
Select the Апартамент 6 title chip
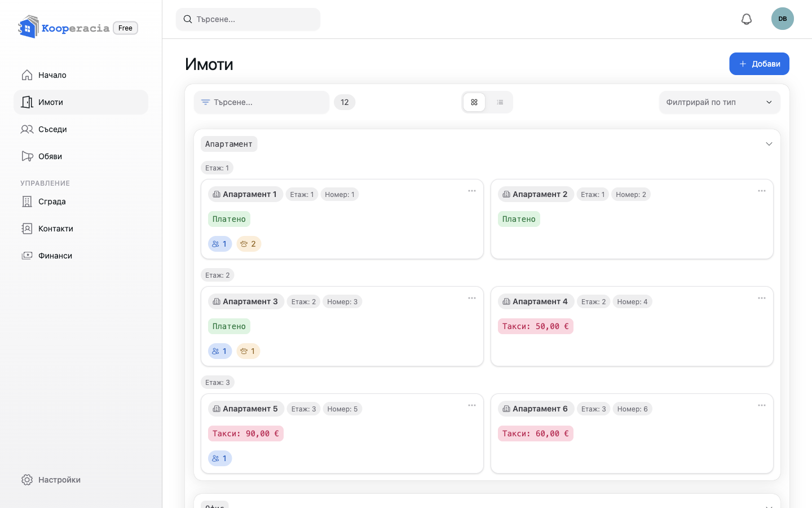(x=536, y=409)
